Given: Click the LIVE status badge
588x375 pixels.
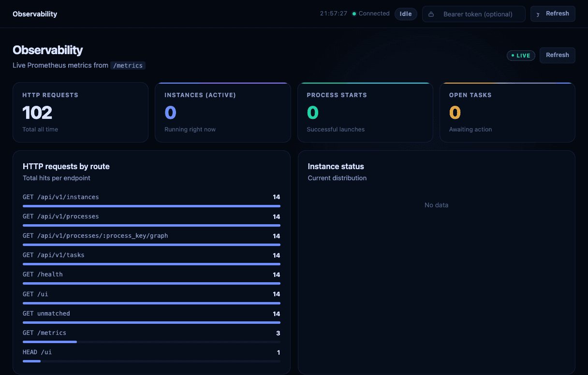Looking at the screenshot, I should coord(521,56).
